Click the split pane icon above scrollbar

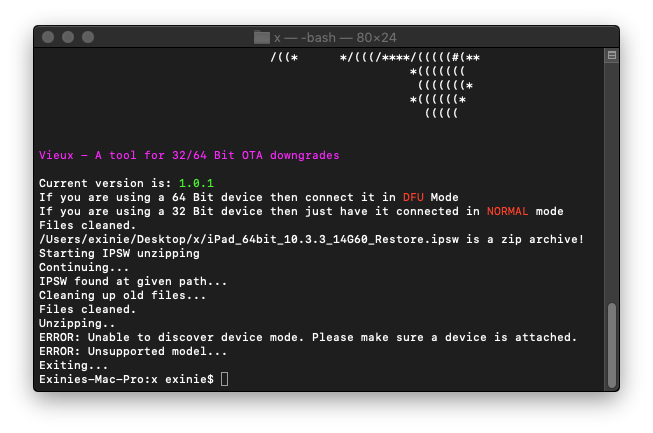click(611, 57)
